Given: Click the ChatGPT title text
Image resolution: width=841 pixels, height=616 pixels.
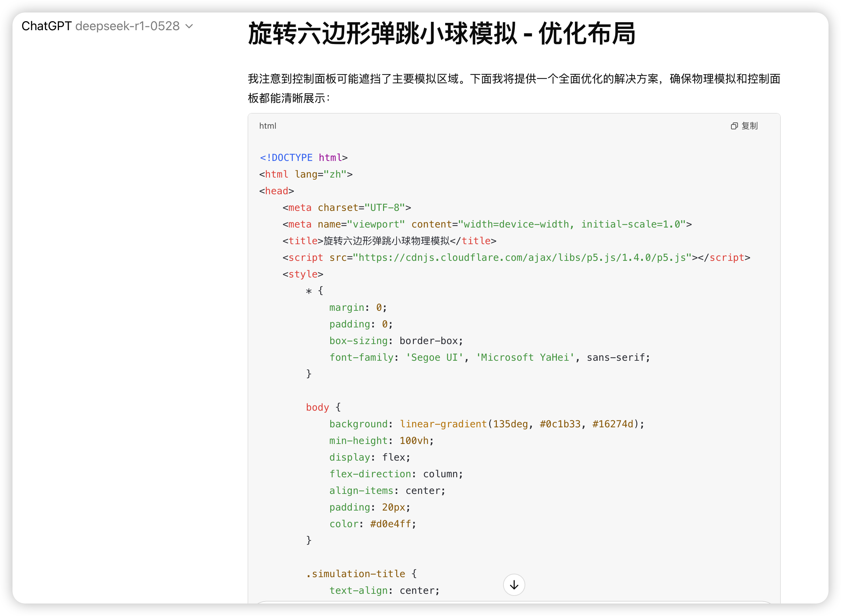Looking at the screenshot, I should (46, 26).
